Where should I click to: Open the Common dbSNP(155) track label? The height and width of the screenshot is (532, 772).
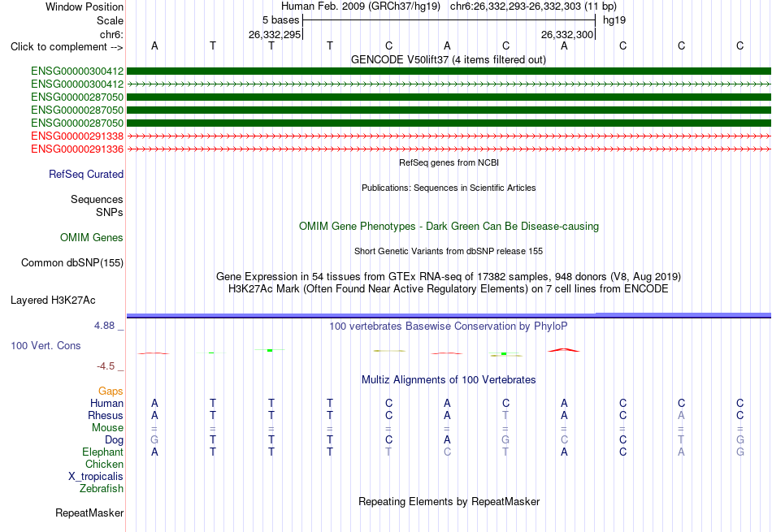(x=72, y=263)
